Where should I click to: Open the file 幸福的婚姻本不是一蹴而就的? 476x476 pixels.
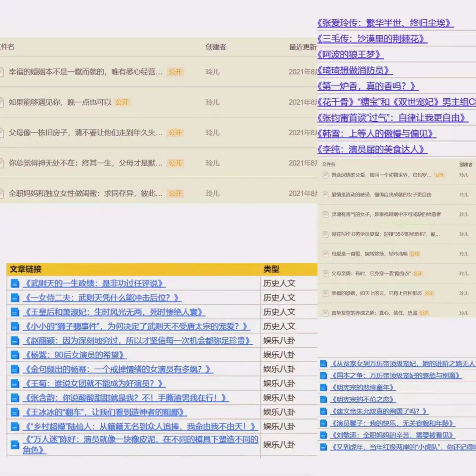(x=86, y=72)
